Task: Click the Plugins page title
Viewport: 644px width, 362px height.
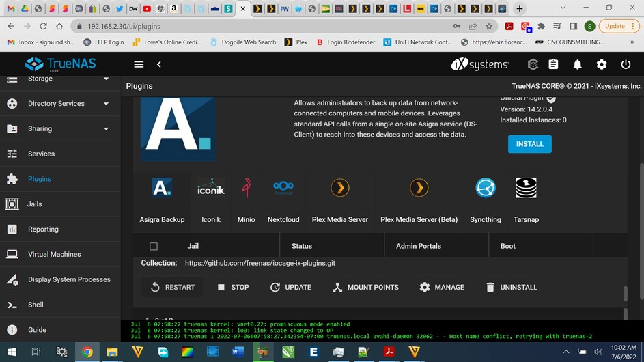Action: [x=139, y=86]
